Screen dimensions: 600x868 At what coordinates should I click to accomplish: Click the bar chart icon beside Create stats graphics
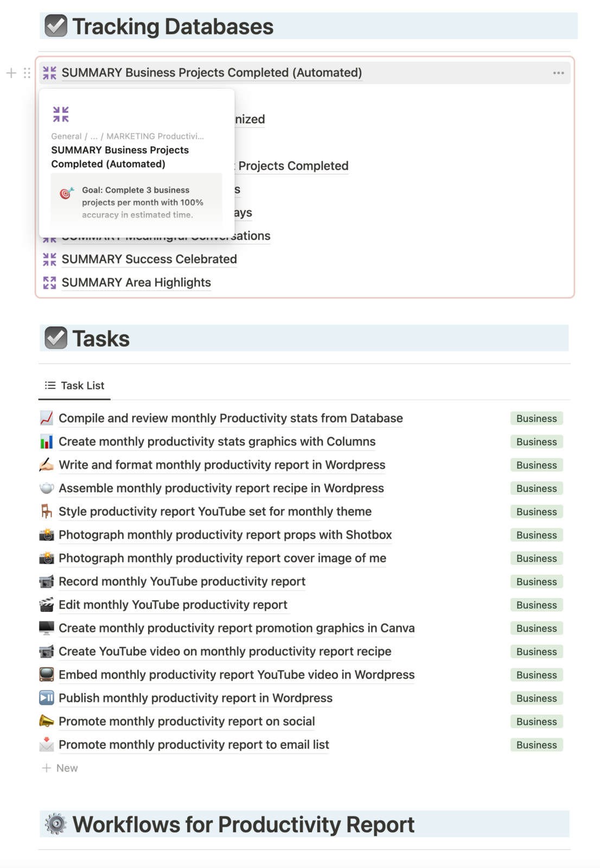(47, 442)
